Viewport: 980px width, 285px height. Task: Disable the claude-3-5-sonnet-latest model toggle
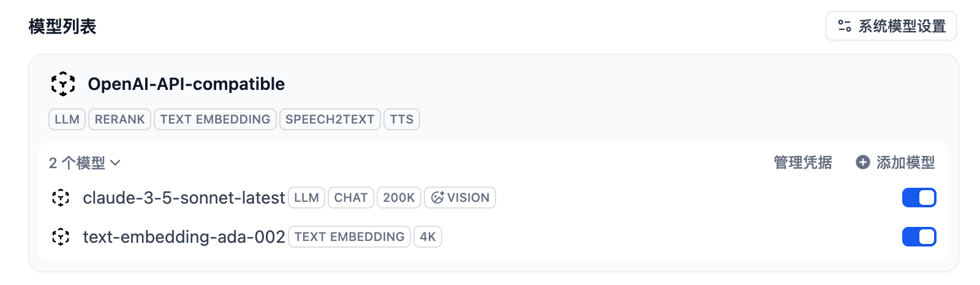[919, 198]
